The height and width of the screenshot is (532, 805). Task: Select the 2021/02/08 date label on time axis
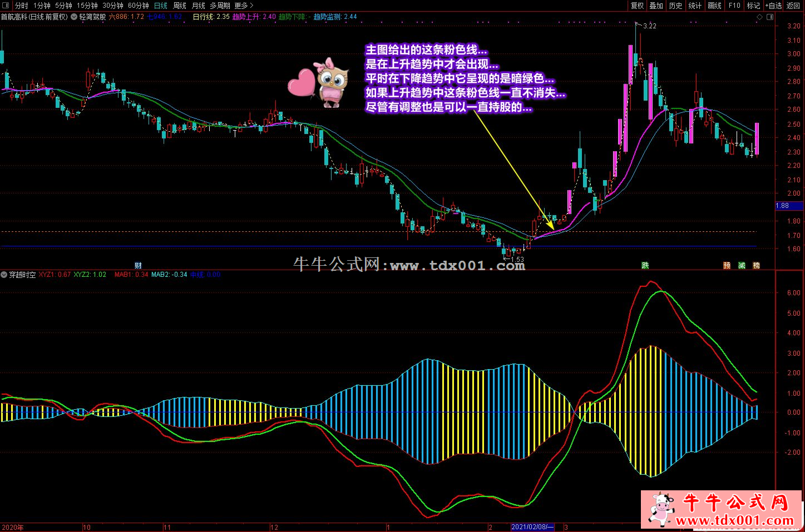click(533, 527)
